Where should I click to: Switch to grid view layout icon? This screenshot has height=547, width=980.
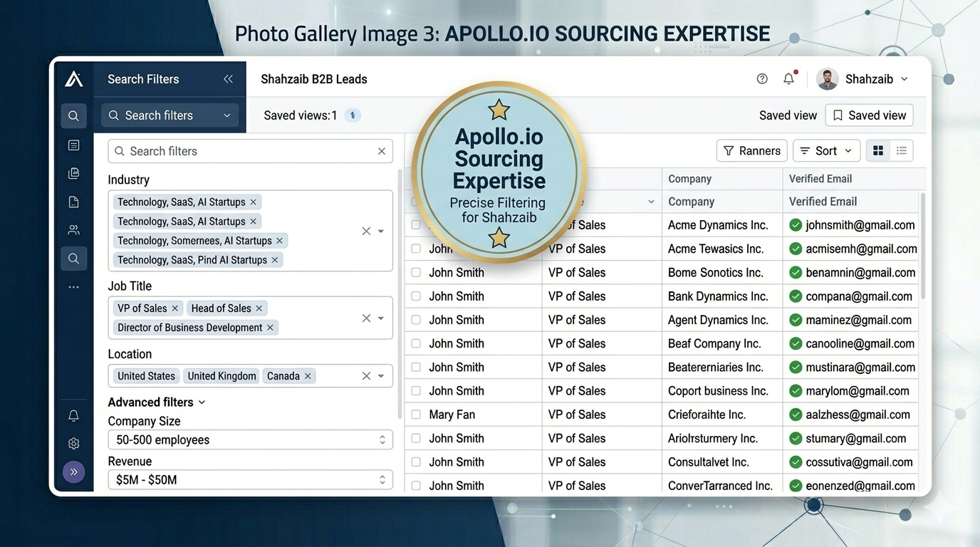click(878, 151)
